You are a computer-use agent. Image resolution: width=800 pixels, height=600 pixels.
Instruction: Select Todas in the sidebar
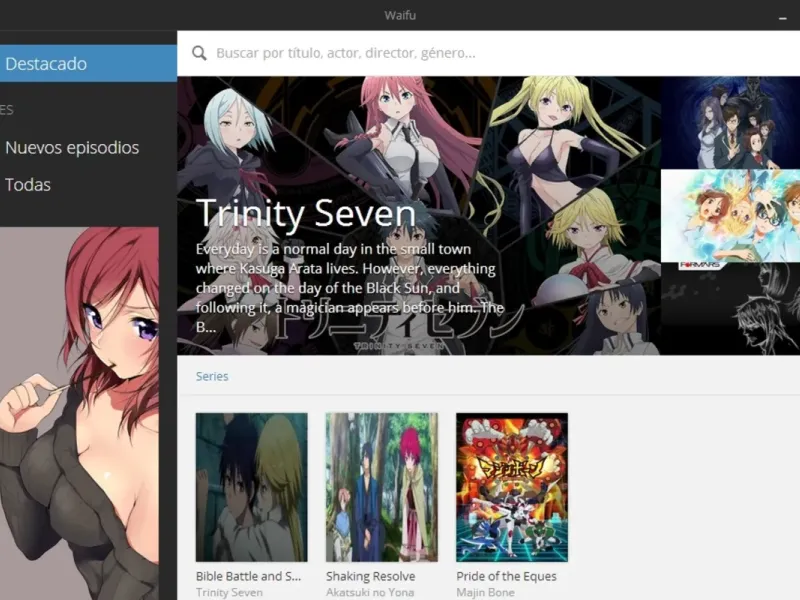point(28,184)
